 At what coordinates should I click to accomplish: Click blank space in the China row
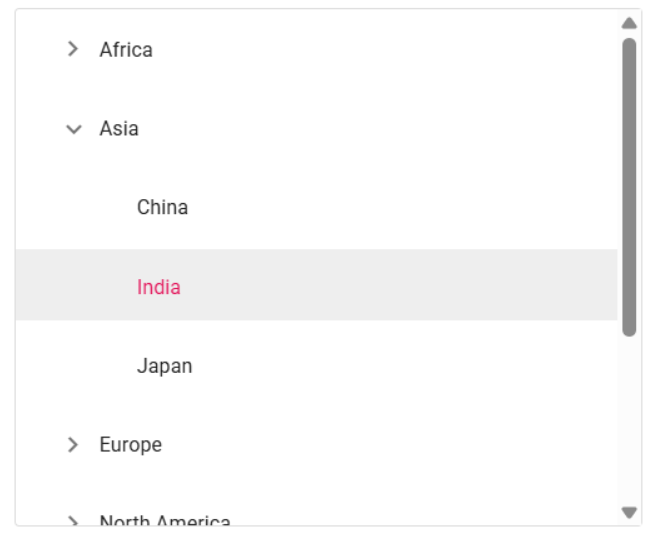point(400,208)
